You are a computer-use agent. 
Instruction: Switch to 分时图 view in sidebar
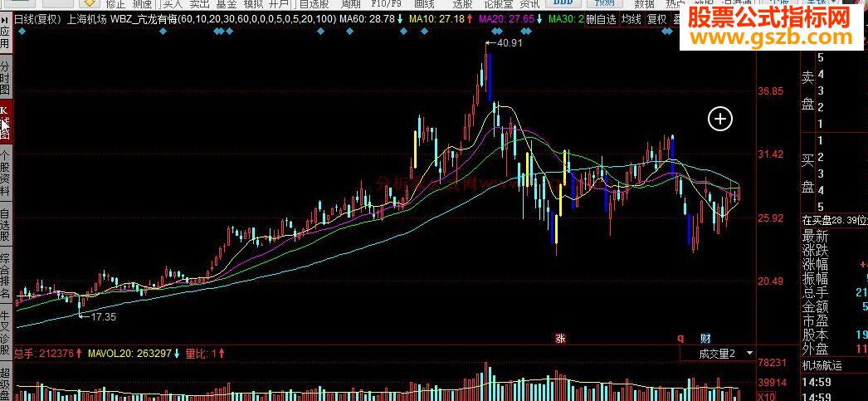click(x=5, y=76)
